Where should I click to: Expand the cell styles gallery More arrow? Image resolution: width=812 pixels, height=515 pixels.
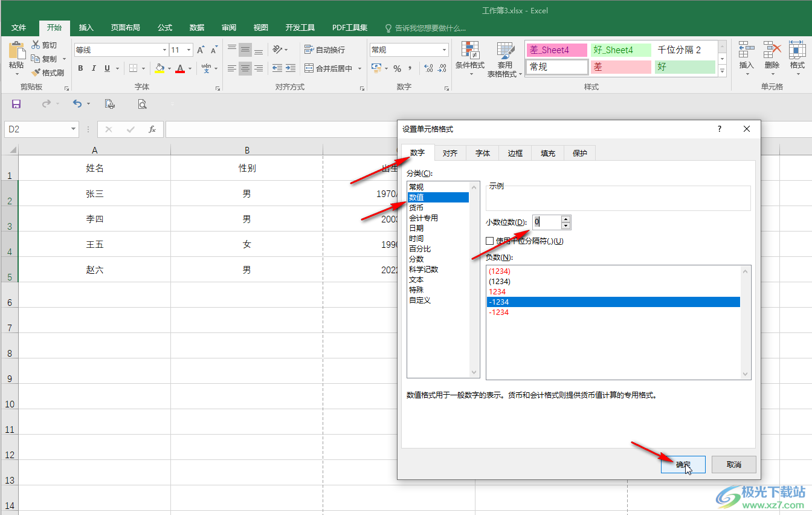[x=722, y=71]
